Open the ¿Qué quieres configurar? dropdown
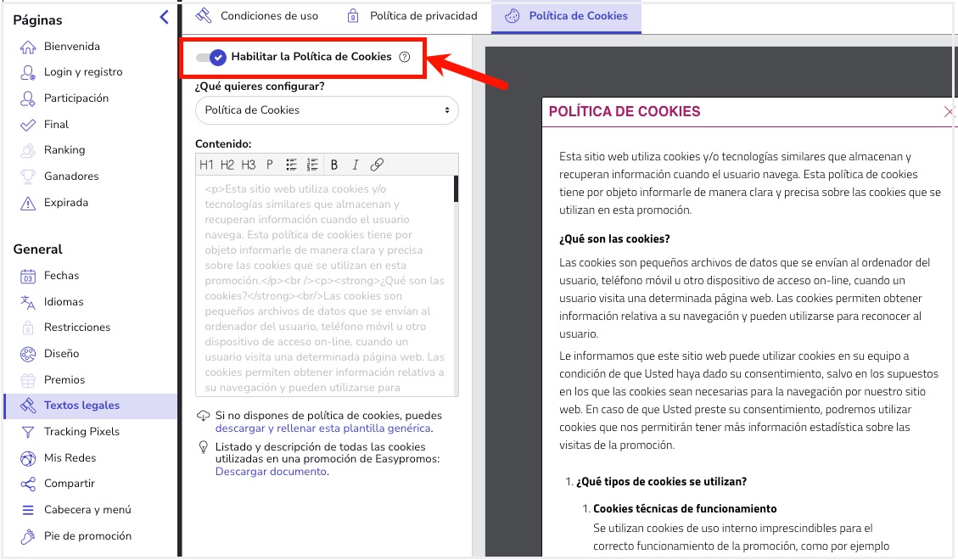Image resolution: width=958 pixels, height=560 pixels. click(x=327, y=110)
